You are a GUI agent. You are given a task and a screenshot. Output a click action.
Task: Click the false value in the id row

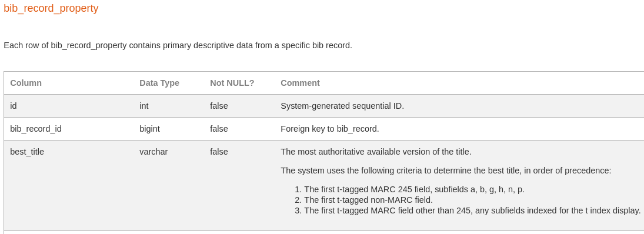219,106
